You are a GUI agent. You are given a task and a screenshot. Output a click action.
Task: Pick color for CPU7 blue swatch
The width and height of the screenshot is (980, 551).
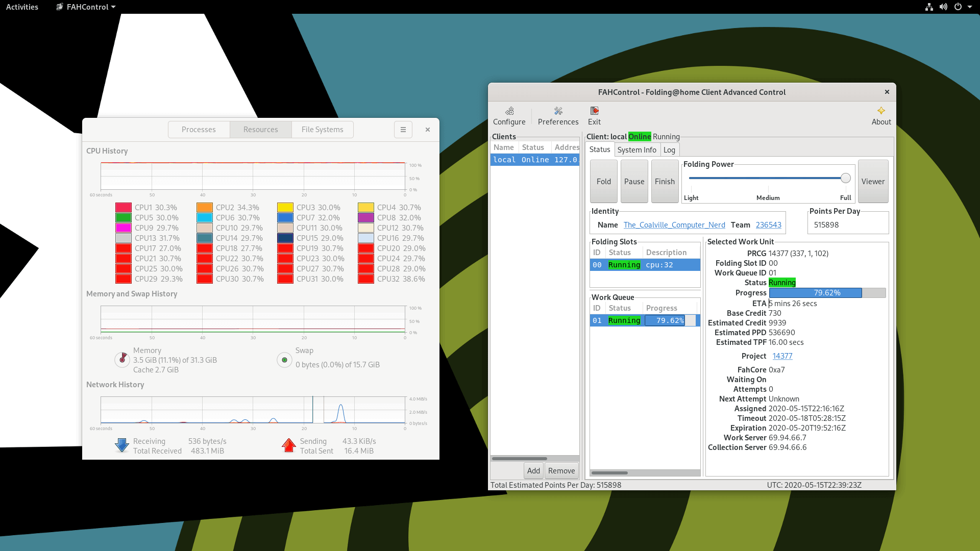[285, 218]
